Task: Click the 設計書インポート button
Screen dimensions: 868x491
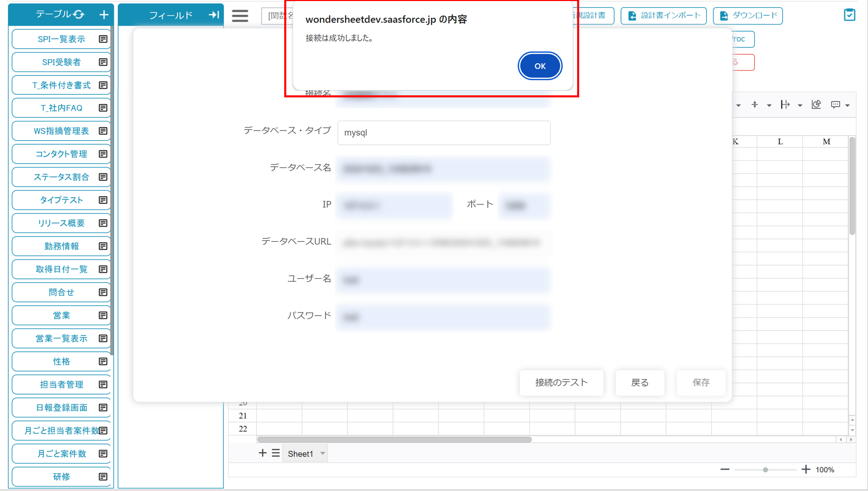Action: [x=663, y=15]
